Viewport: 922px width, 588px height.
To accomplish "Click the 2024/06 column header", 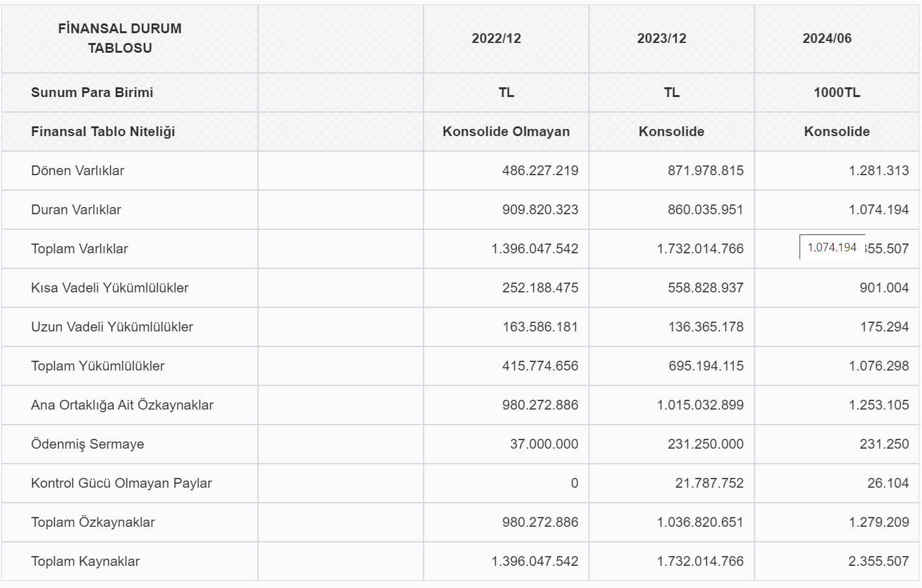I will [827, 38].
